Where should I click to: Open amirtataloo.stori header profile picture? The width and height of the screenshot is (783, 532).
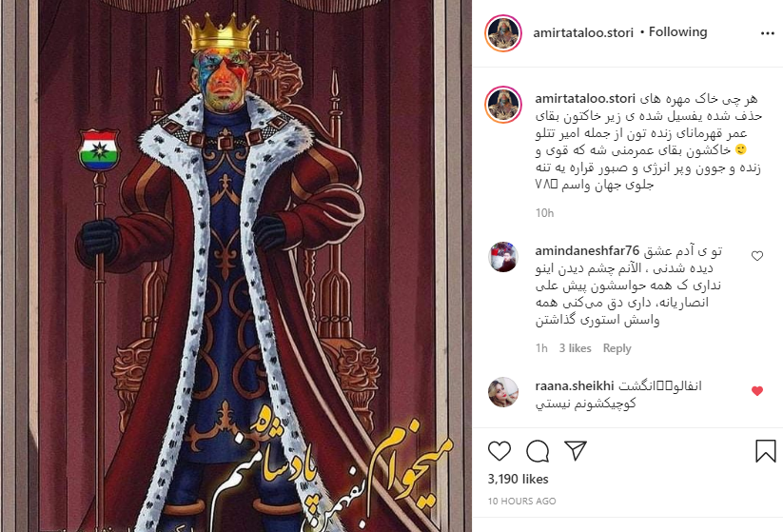(x=503, y=33)
